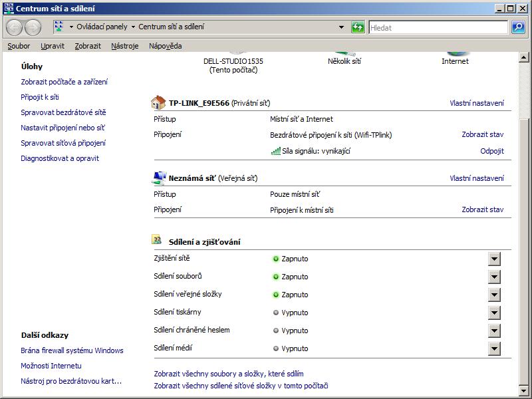Open the Soubor menu

tap(19, 46)
